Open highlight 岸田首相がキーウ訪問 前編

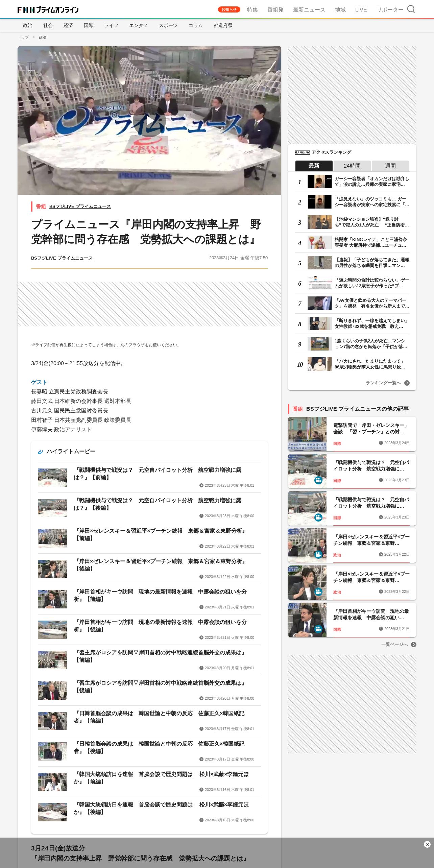pyautogui.click(x=149, y=599)
